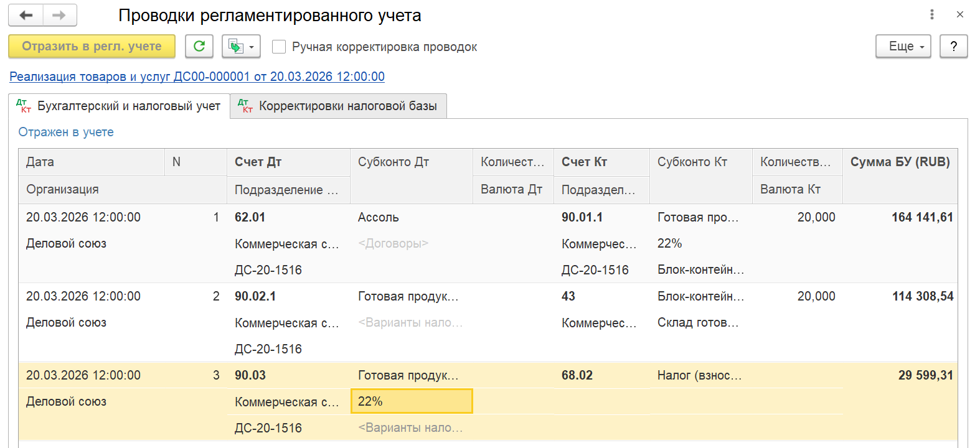980x448 pixels.
Task: Open help with the question mark button
Action: tap(953, 46)
